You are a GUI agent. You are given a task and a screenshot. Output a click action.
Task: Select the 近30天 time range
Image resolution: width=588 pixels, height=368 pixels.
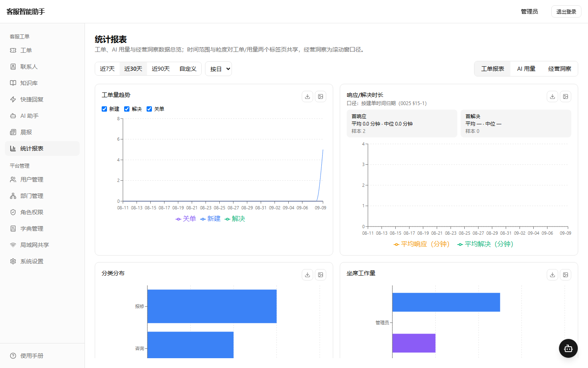click(133, 69)
